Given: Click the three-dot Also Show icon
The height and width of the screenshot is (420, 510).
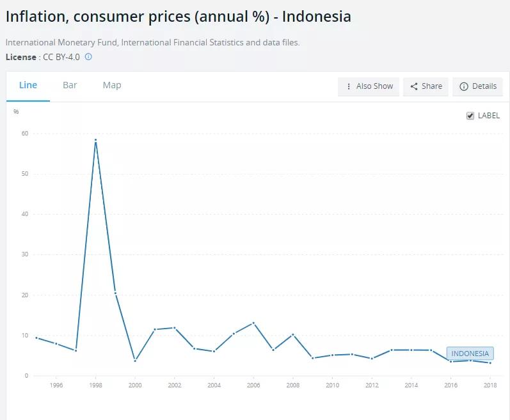Looking at the screenshot, I should tap(348, 86).
